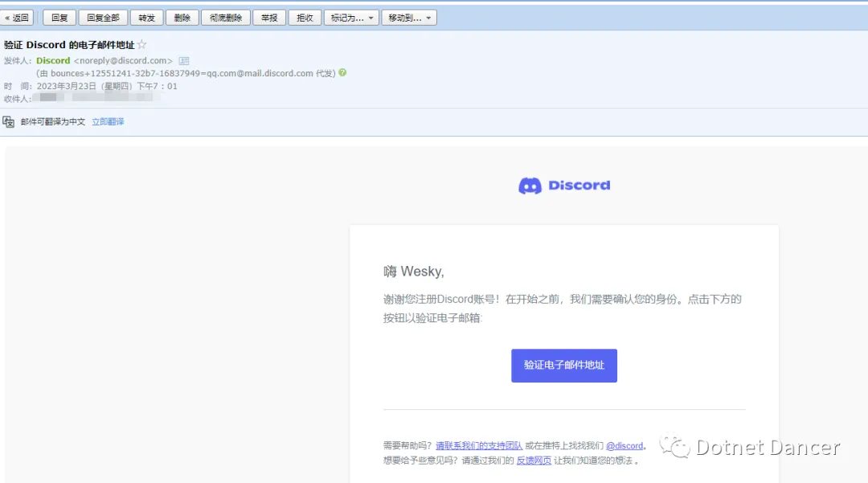Click the translate icon beside the translation notice
Image resolution: width=868 pixels, height=483 pixels.
pos(9,122)
